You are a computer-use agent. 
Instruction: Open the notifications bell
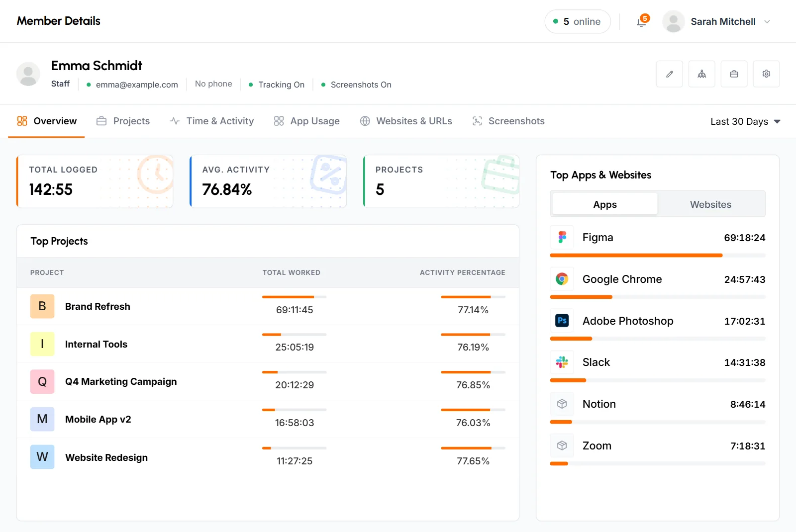[642, 22]
